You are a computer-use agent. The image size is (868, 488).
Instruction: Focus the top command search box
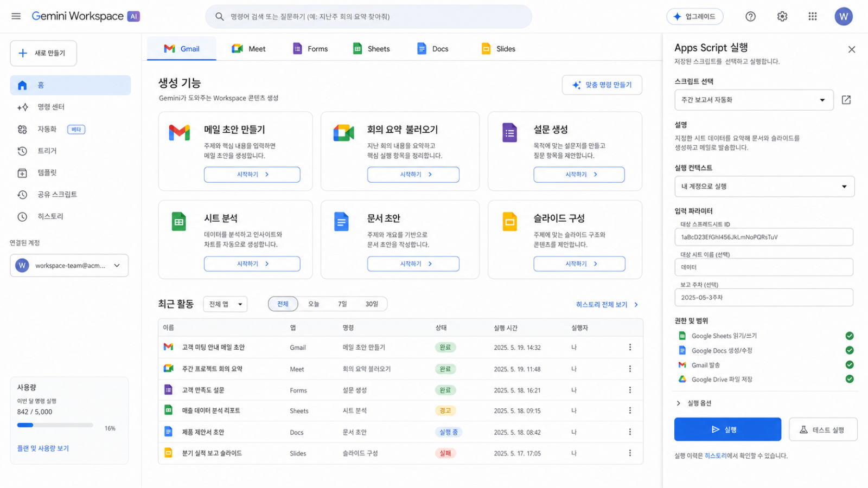click(368, 17)
